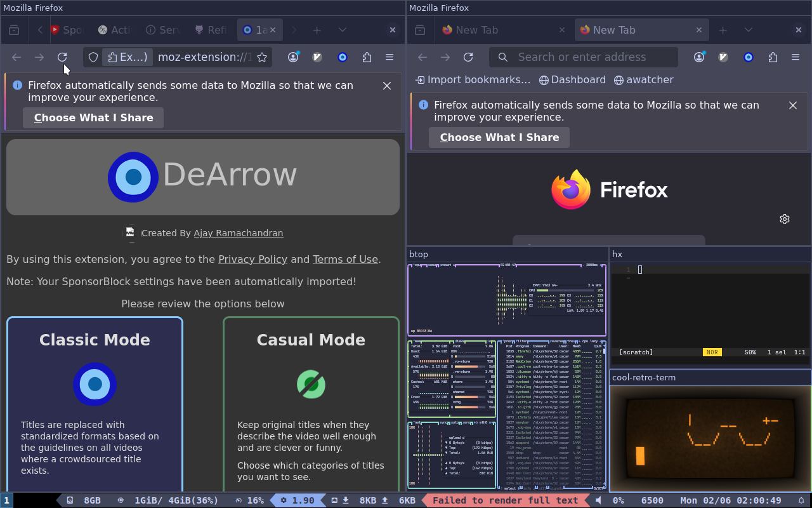Go back in left Firefox window
Viewport: 812px width, 508px height.
pyautogui.click(x=16, y=57)
